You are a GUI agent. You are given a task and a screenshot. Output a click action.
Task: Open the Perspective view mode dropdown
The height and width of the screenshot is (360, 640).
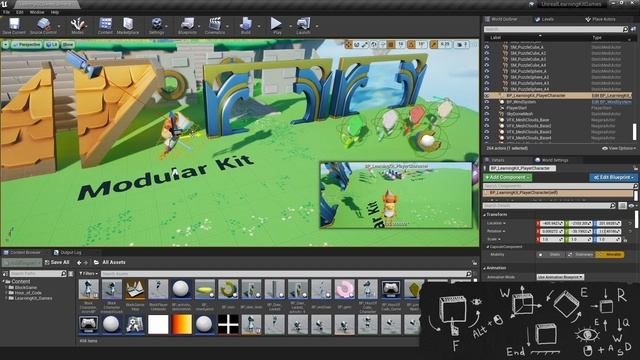(x=27, y=44)
